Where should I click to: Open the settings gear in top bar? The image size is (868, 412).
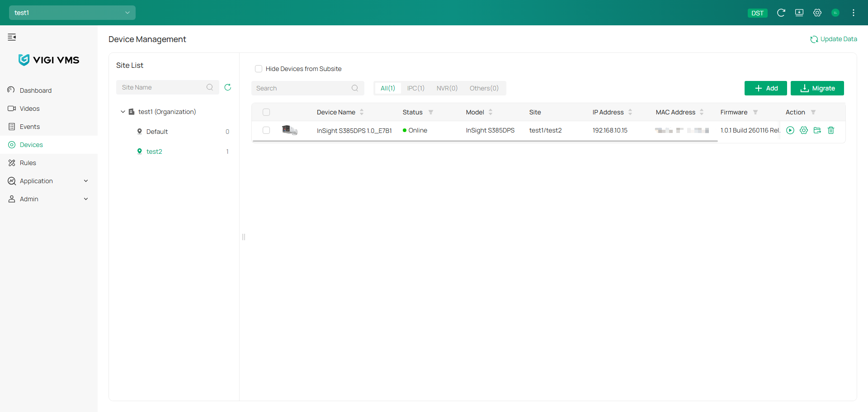pyautogui.click(x=817, y=13)
